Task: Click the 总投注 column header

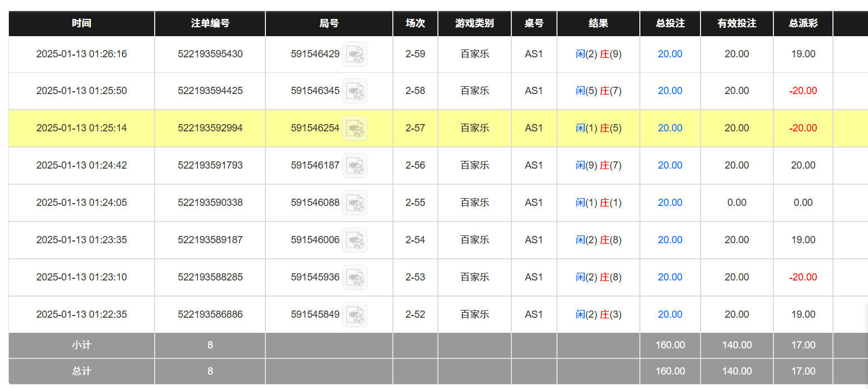Action: pos(670,23)
